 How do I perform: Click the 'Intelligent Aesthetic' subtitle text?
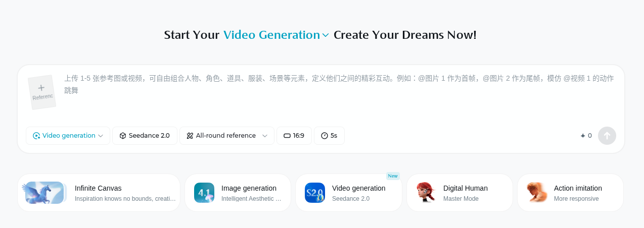(x=251, y=199)
